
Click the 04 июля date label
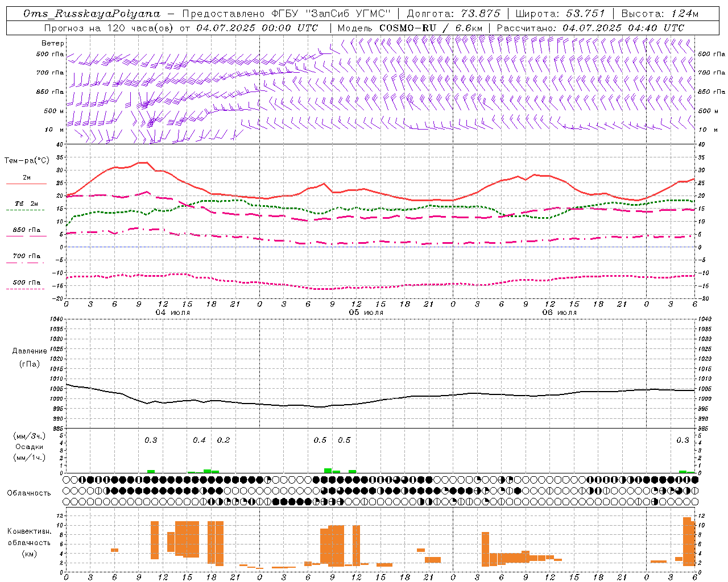(173, 313)
